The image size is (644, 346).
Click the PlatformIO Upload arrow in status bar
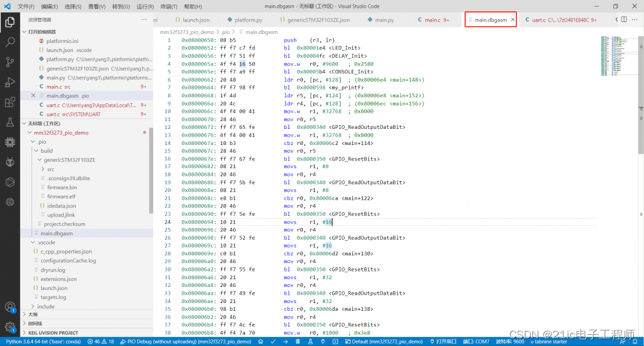pyautogui.click(x=286, y=341)
